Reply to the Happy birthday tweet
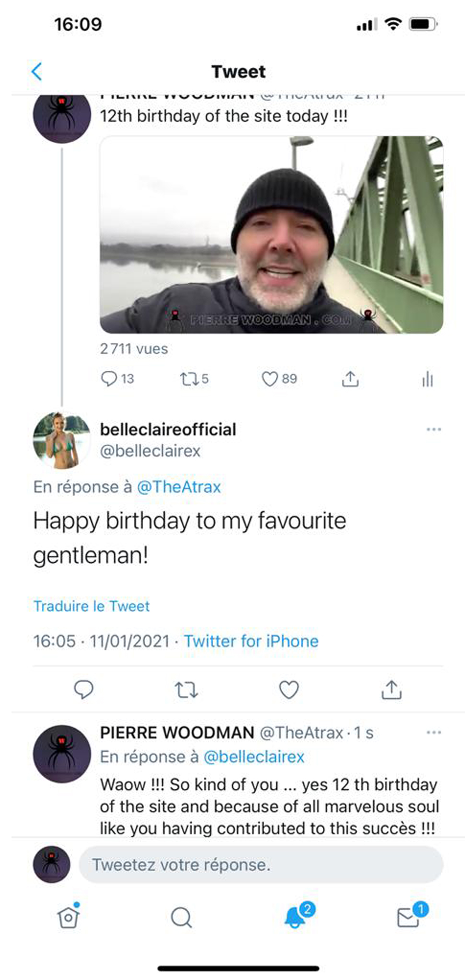 click(84, 689)
